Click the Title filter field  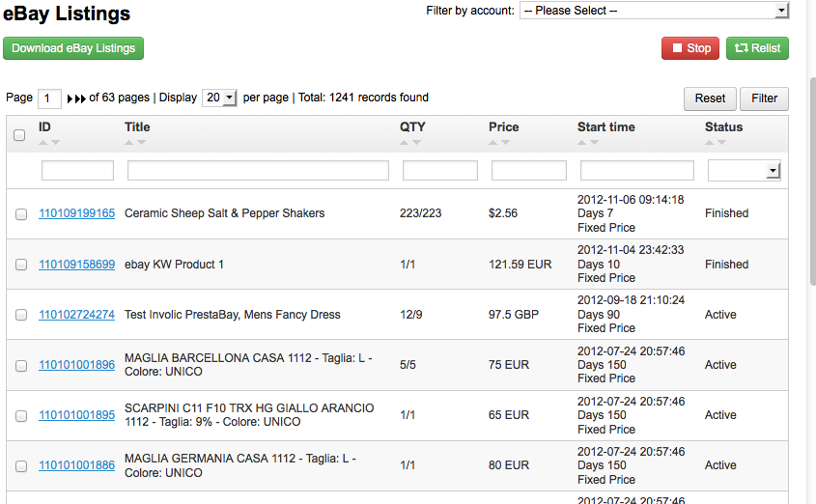click(x=258, y=171)
